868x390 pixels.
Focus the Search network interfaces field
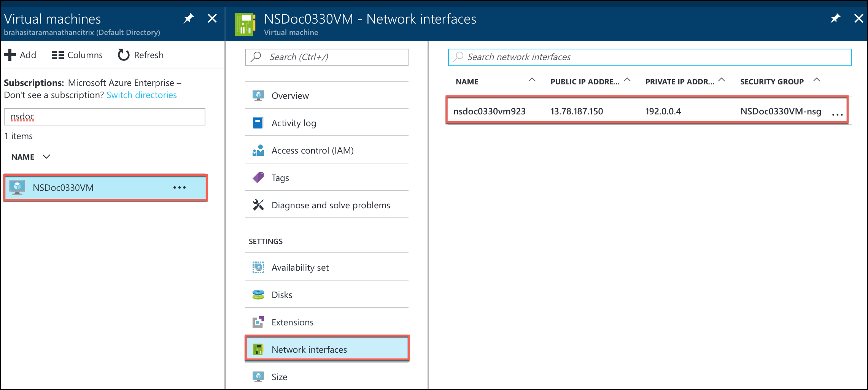coord(650,57)
